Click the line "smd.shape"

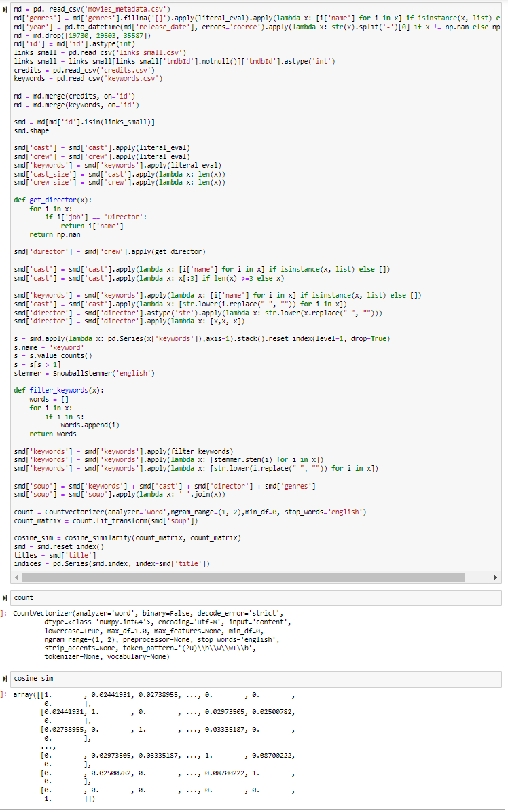(32, 130)
